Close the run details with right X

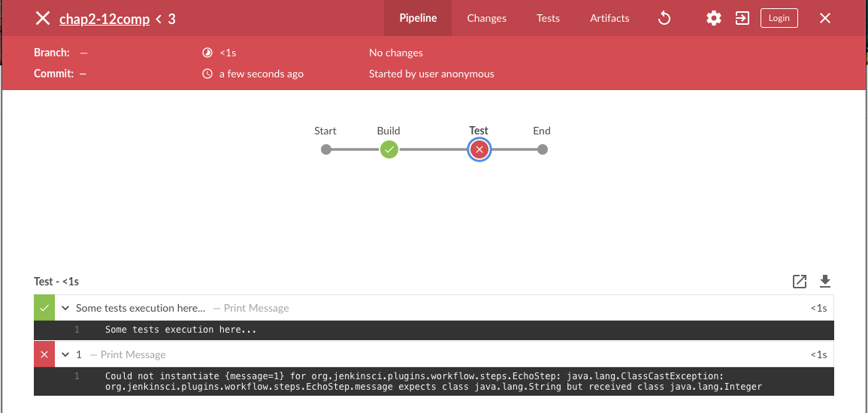[x=824, y=18]
